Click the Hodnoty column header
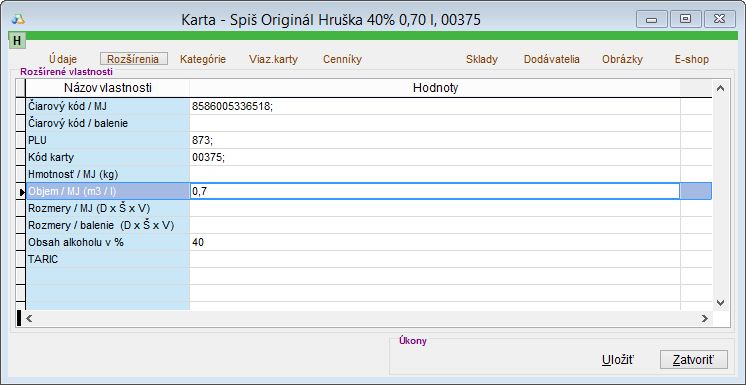 (x=435, y=88)
